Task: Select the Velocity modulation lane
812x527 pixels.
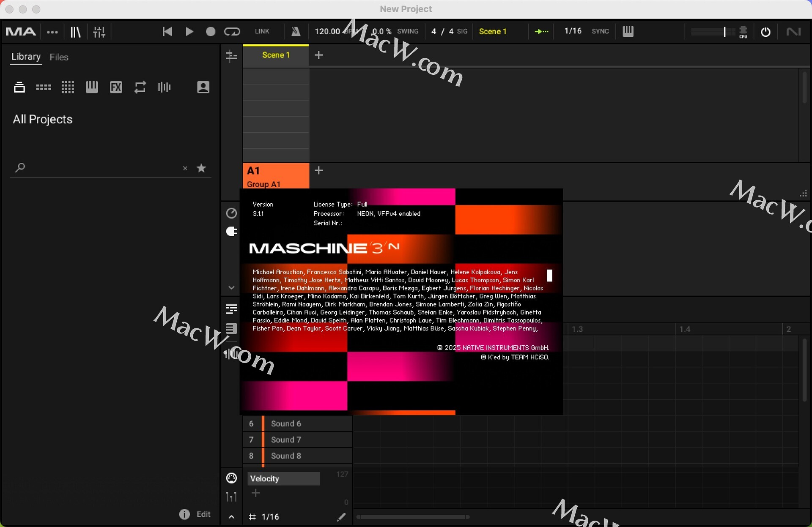Action: 283,478
